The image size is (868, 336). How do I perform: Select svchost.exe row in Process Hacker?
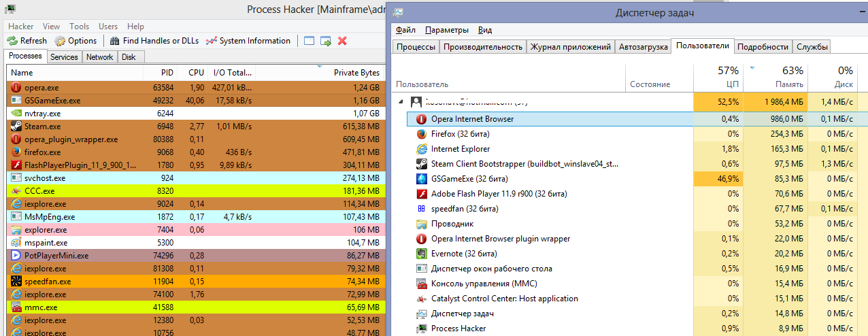point(196,178)
